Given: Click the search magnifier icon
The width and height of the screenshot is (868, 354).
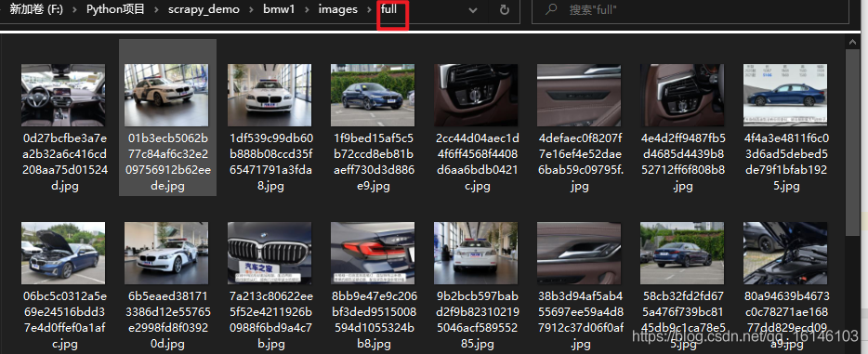Looking at the screenshot, I should tap(551, 10).
